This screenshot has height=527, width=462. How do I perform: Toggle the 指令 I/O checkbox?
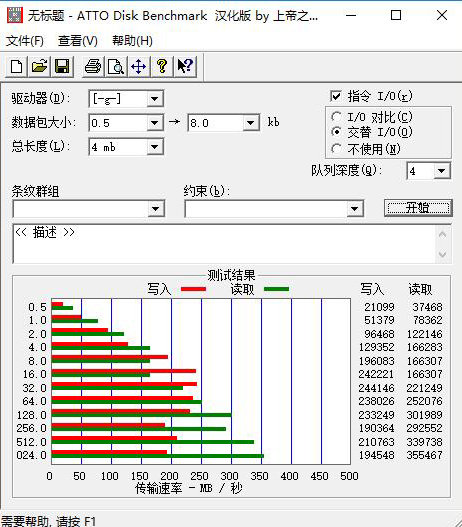pos(336,96)
